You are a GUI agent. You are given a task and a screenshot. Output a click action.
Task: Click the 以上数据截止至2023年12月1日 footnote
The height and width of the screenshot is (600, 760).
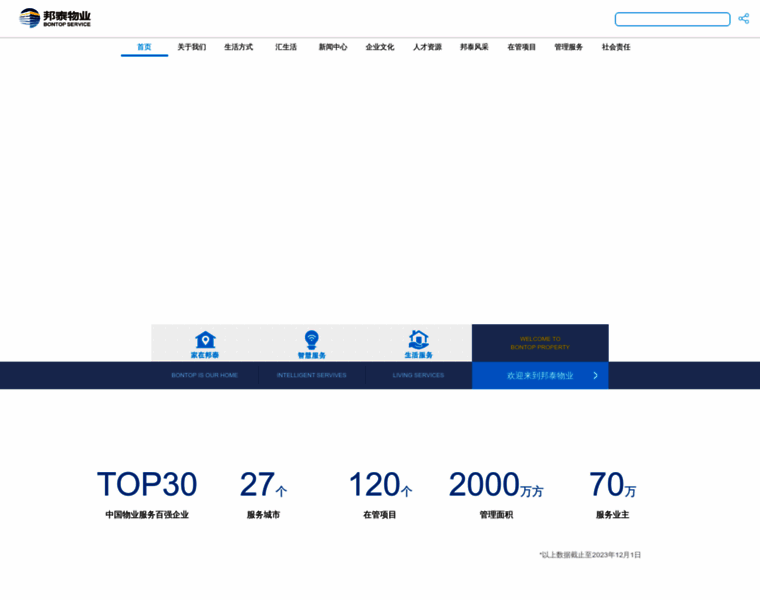coord(590,555)
